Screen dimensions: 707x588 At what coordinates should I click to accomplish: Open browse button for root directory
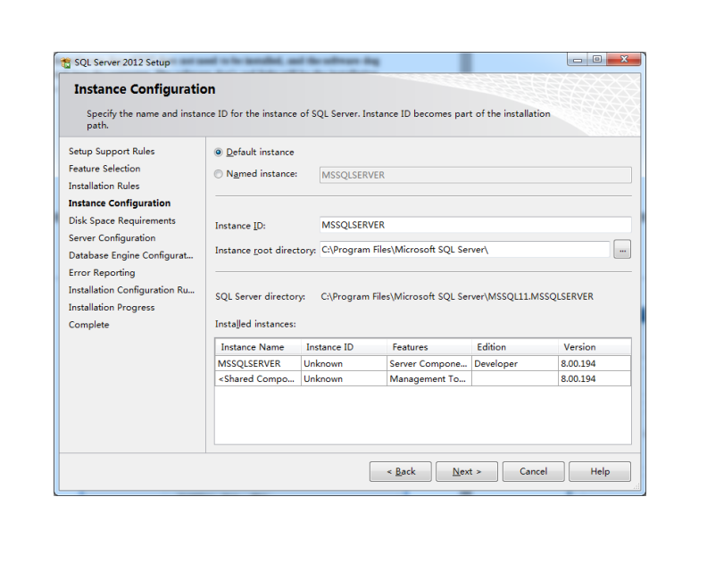(x=622, y=250)
